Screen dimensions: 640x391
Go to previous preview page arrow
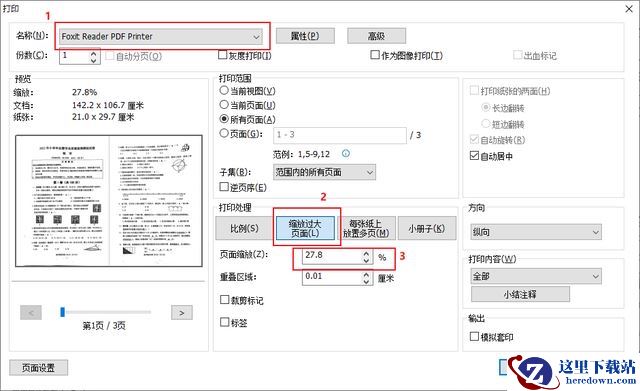(31, 313)
